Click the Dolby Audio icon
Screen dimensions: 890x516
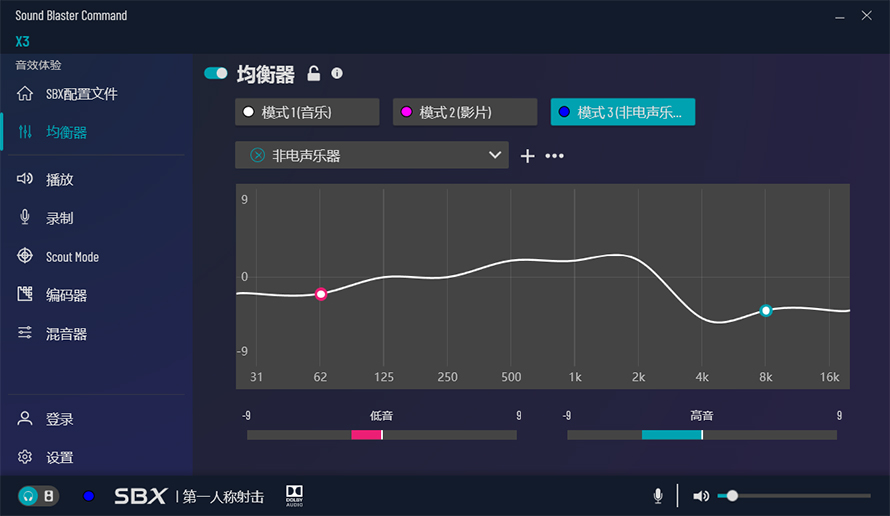pos(294,496)
